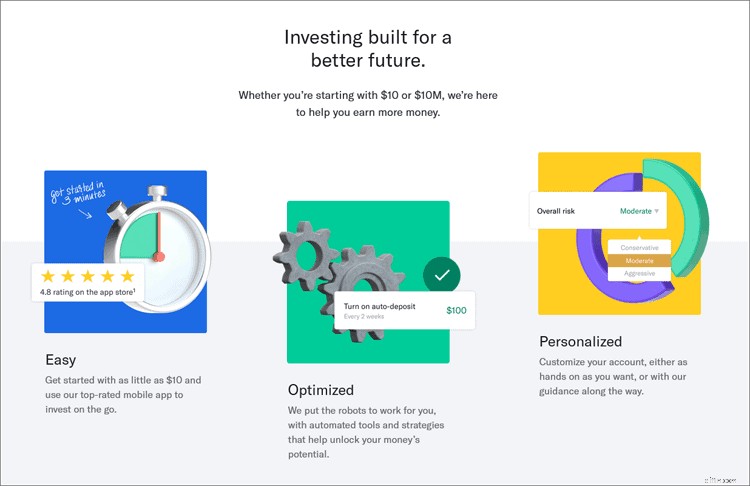Click the Turn on auto-deposit card
This screenshot has width=750, height=486.
coord(405,310)
